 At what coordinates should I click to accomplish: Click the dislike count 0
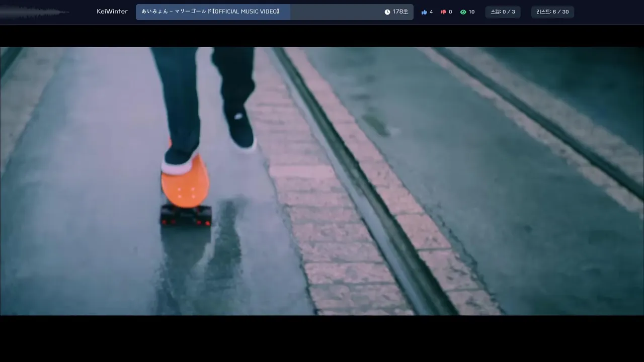(450, 12)
